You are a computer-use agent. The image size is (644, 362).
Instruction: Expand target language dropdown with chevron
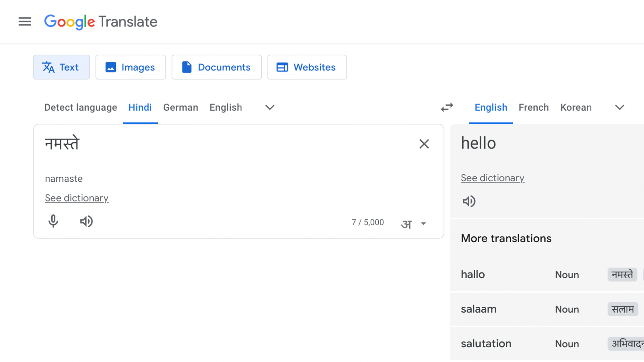(619, 107)
